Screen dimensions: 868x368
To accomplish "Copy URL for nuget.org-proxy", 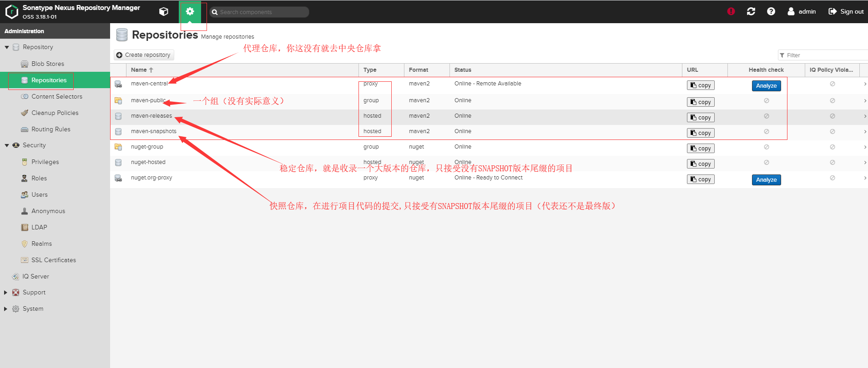I will (x=701, y=179).
